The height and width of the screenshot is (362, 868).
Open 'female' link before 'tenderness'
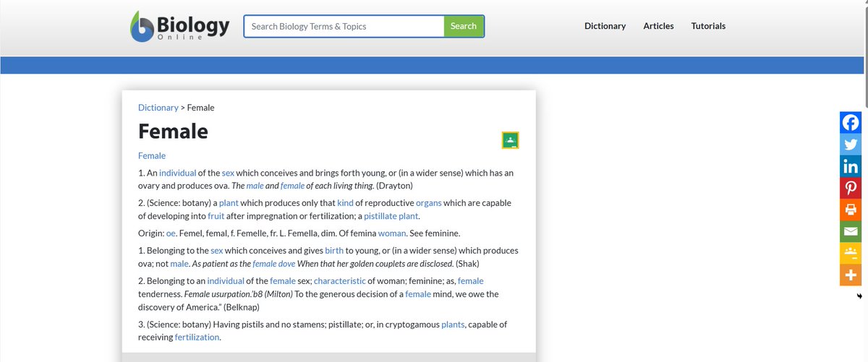point(471,281)
